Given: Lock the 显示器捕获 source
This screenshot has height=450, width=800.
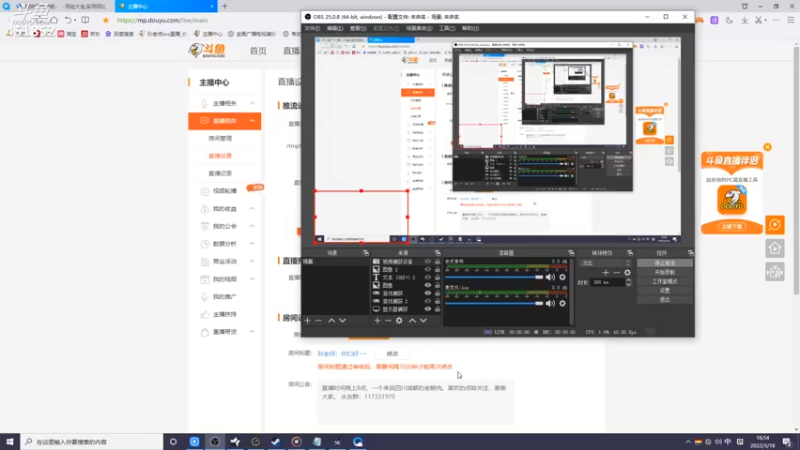Looking at the screenshot, I should (x=437, y=309).
